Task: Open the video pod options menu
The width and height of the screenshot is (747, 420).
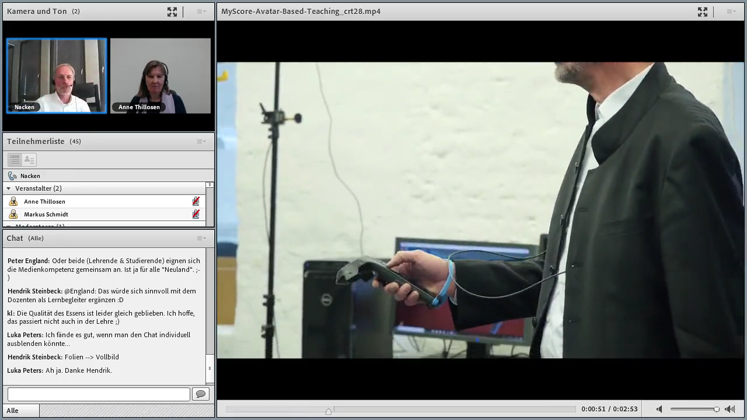Action: pos(731,12)
